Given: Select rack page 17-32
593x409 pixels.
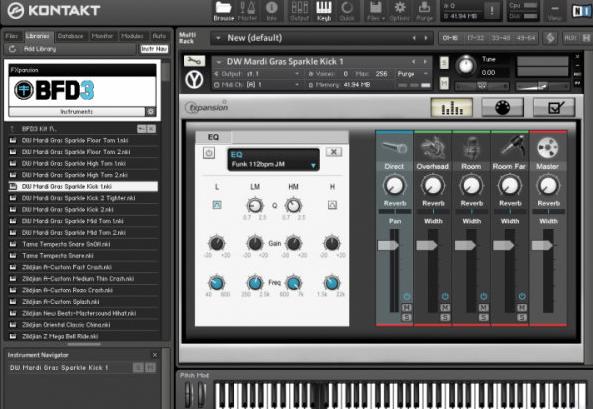Looking at the screenshot, I should 475,38.
